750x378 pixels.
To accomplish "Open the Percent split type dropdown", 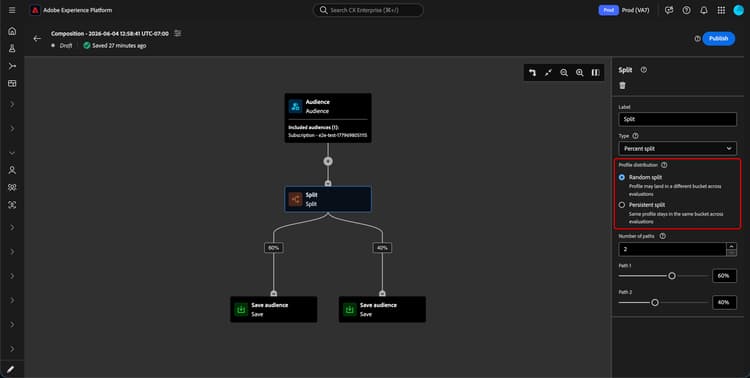I will pos(677,148).
